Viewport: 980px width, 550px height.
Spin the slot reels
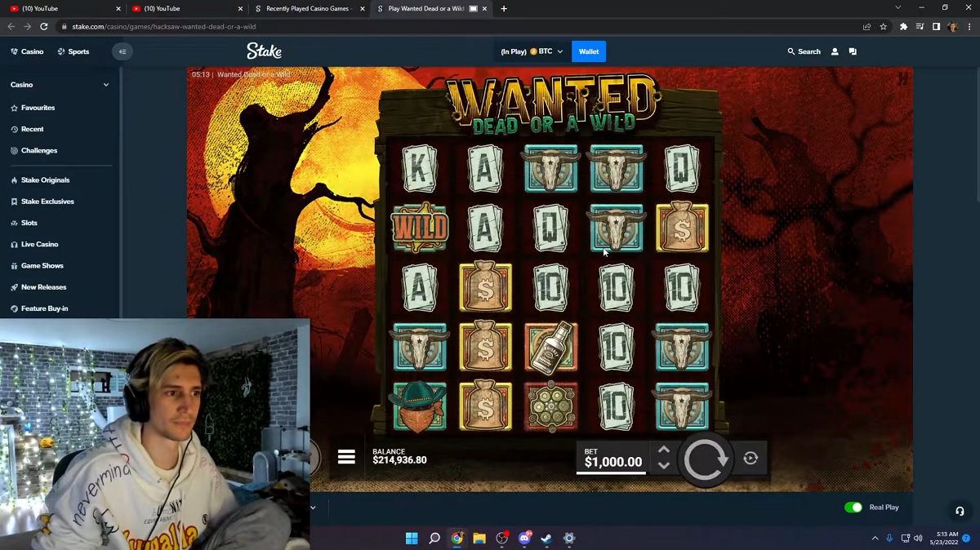[705, 459]
